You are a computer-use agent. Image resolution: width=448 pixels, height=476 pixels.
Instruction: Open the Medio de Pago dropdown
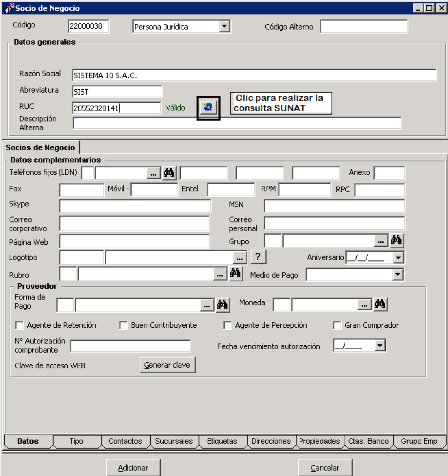point(398,275)
